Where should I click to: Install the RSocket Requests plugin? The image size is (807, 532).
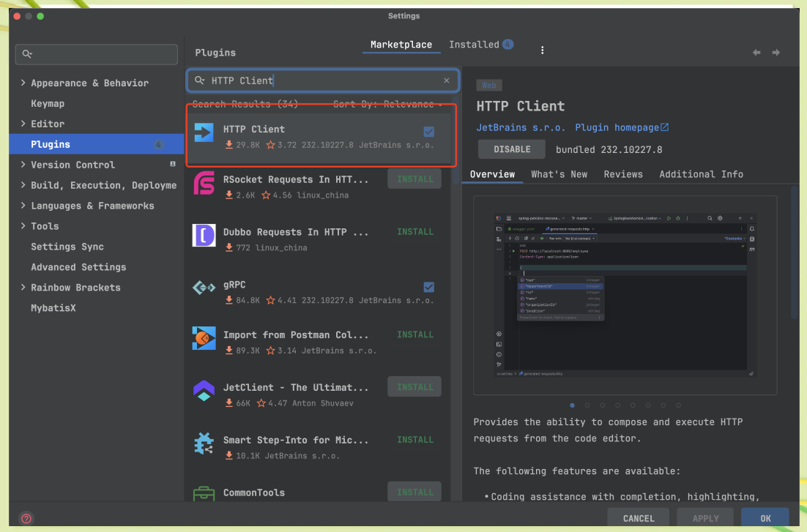click(414, 179)
